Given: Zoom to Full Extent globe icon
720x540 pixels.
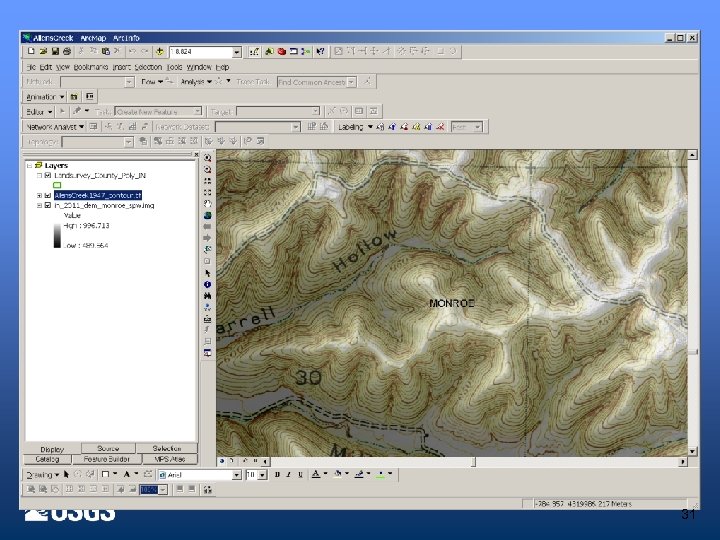Looking at the screenshot, I should [208, 215].
